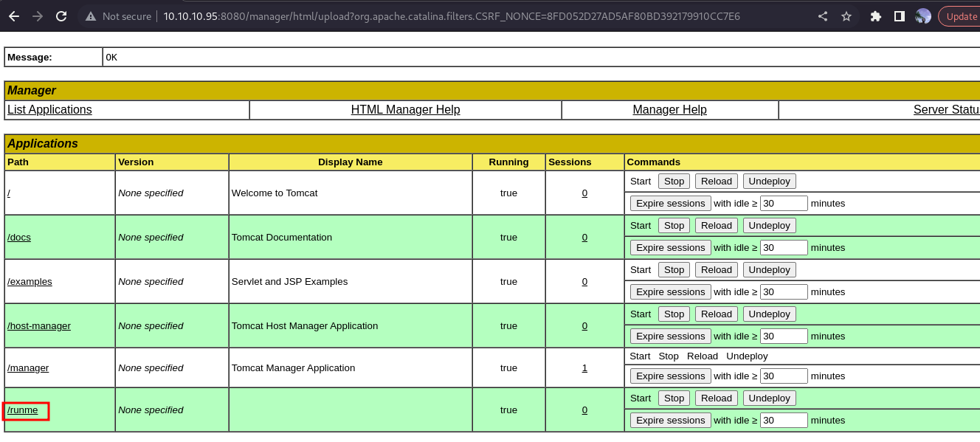Reload the /examples application
980x442 pixels.
tap(717, 270)
